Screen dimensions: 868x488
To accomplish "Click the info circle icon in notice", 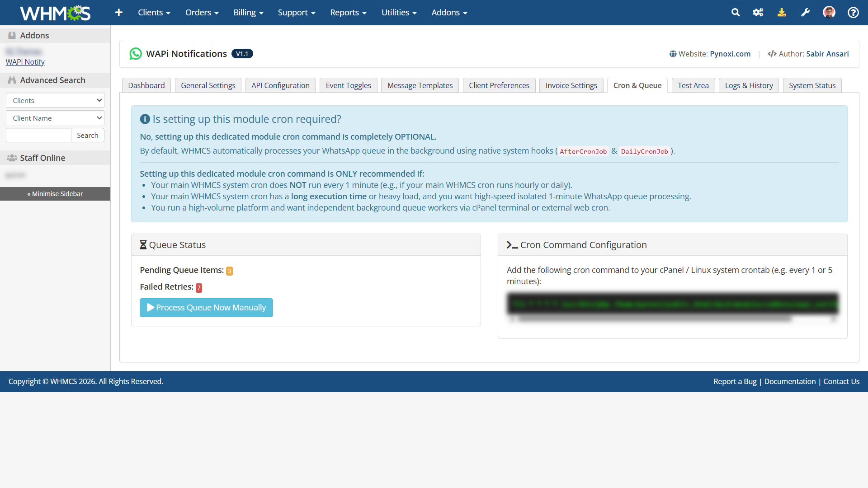I will [145, 119].
